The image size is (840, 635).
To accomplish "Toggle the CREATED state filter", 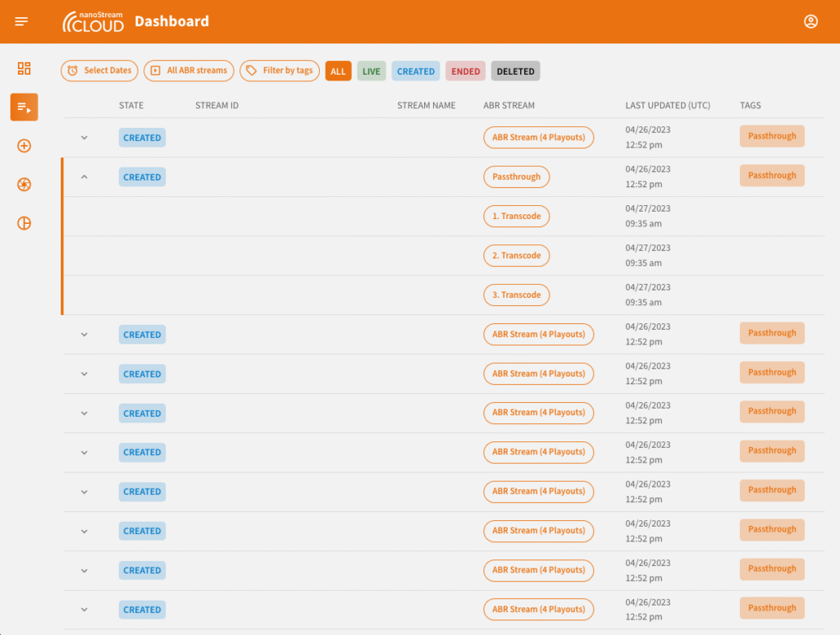I will pos(416,71).
